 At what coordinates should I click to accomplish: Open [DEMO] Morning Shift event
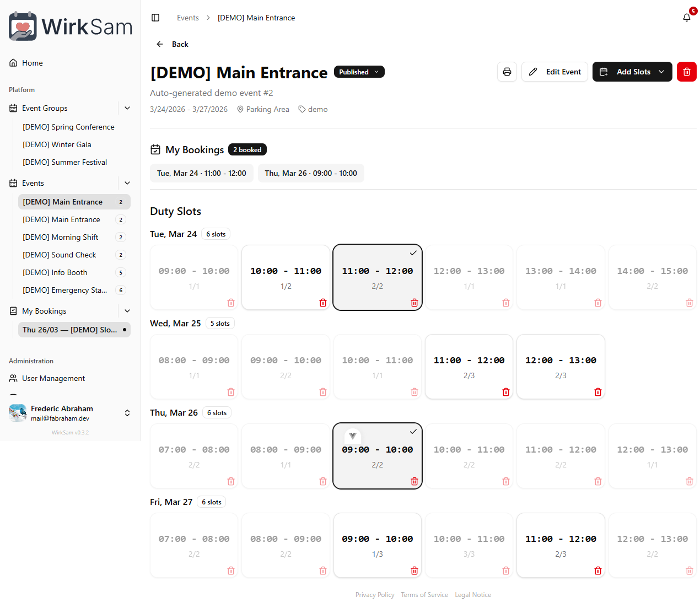click(x=74, y=237)
